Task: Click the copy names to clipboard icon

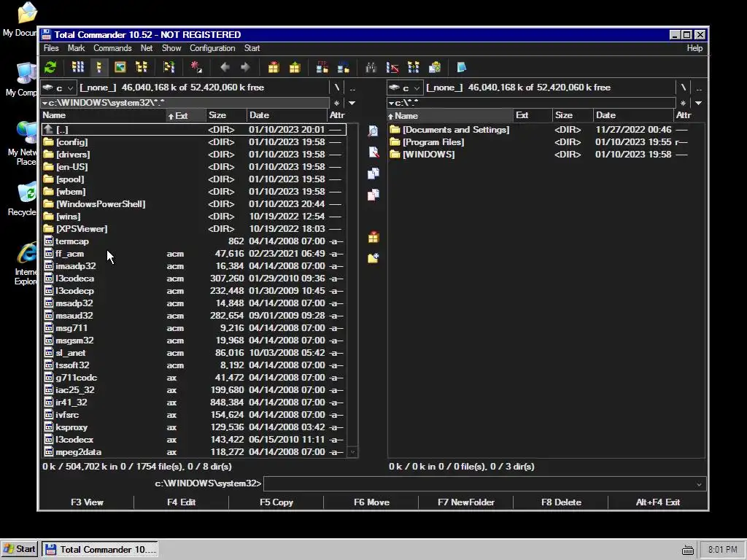Action: tap(435, 67)
